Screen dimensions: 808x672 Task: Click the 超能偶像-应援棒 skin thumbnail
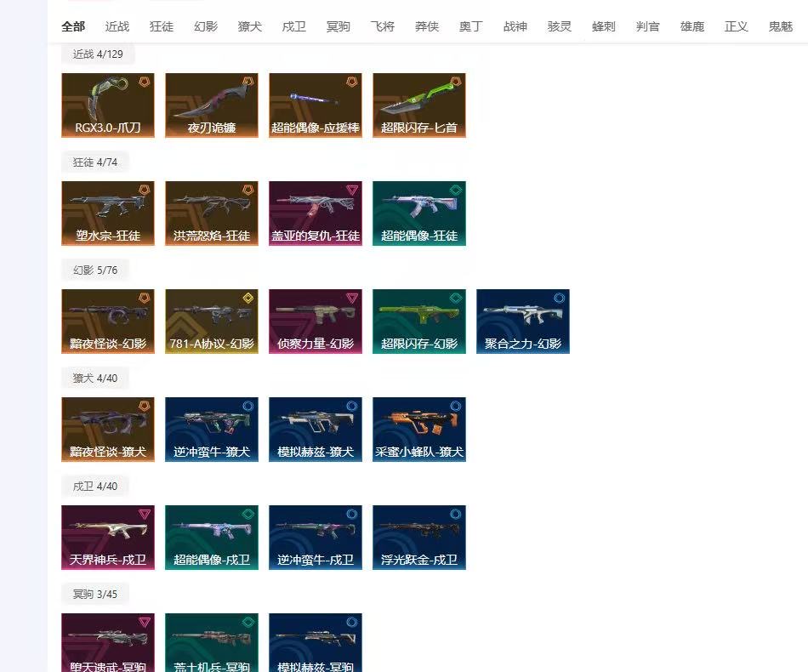point(316,105)
